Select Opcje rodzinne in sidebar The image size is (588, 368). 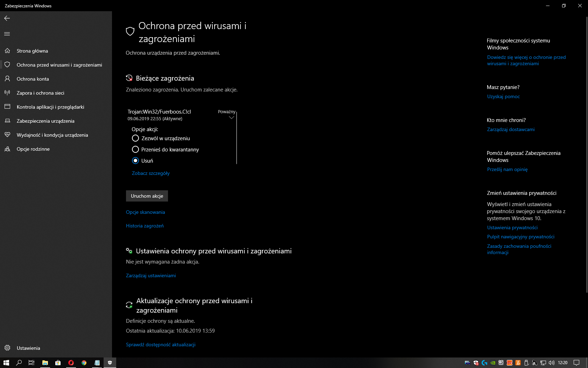(56, 149)
